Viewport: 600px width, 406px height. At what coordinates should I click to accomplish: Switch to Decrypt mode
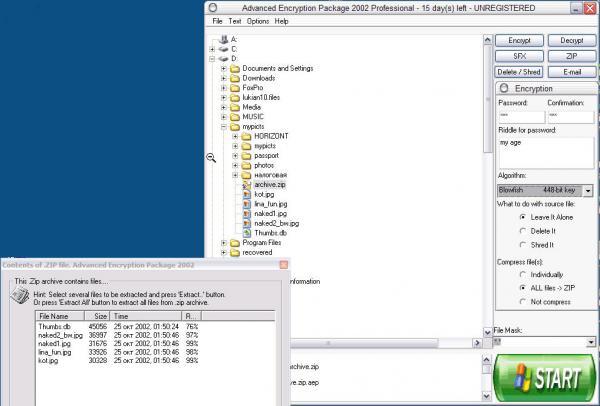[x=572, y=41]
